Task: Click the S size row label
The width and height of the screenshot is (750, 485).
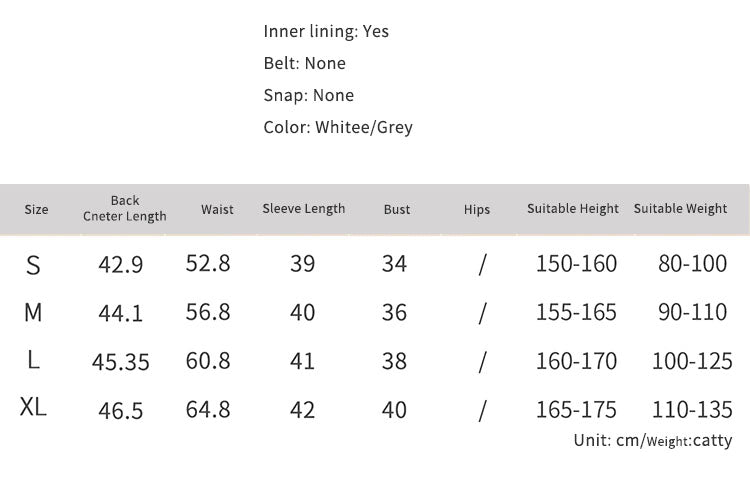Action: [33, 265]
